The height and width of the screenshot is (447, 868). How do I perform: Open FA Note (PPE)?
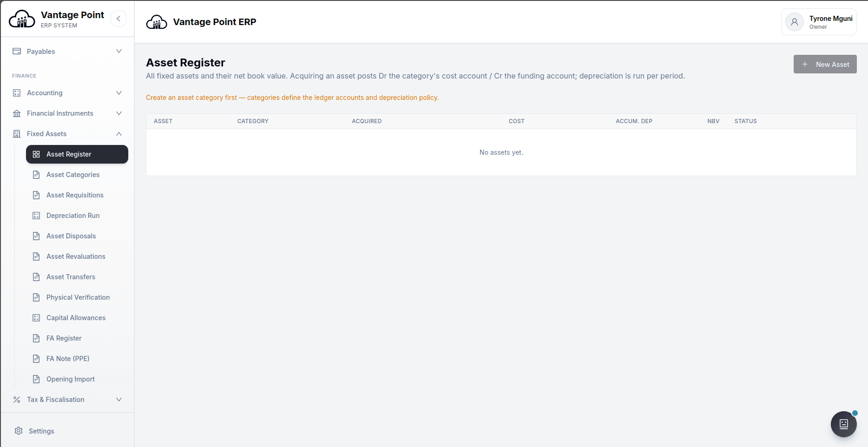click(77, 359)
